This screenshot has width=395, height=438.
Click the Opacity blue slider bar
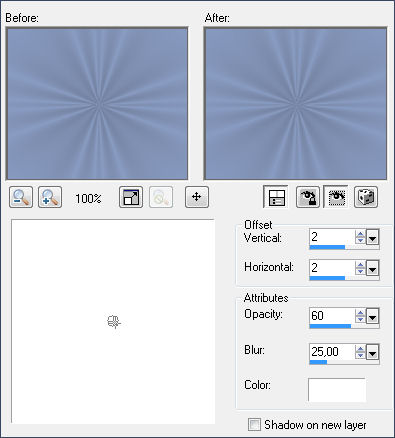tap(330, 326)
